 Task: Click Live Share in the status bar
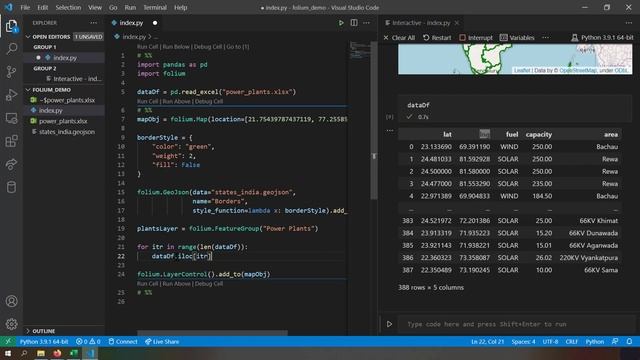pos(162,342)
